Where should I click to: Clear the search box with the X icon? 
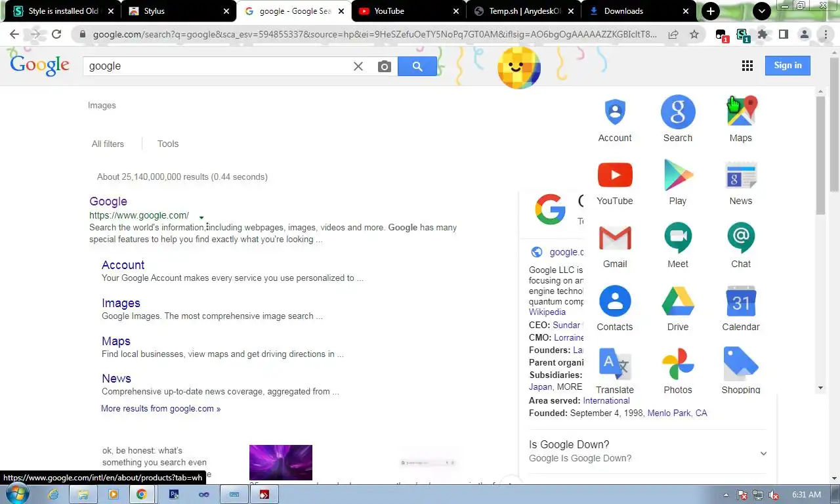click(358, 66)
